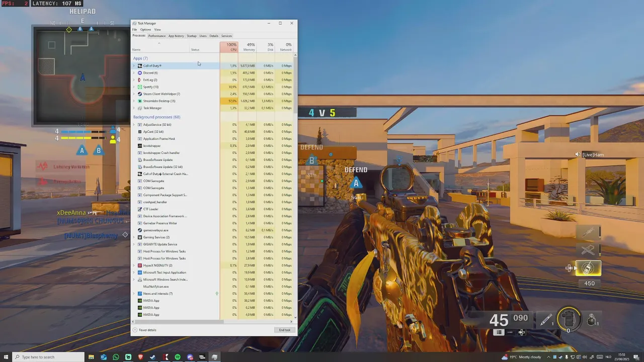Expand the Call of Duty process group
Image resolution: width=644 pixels, height=362 pixels.
click(134, 66)
